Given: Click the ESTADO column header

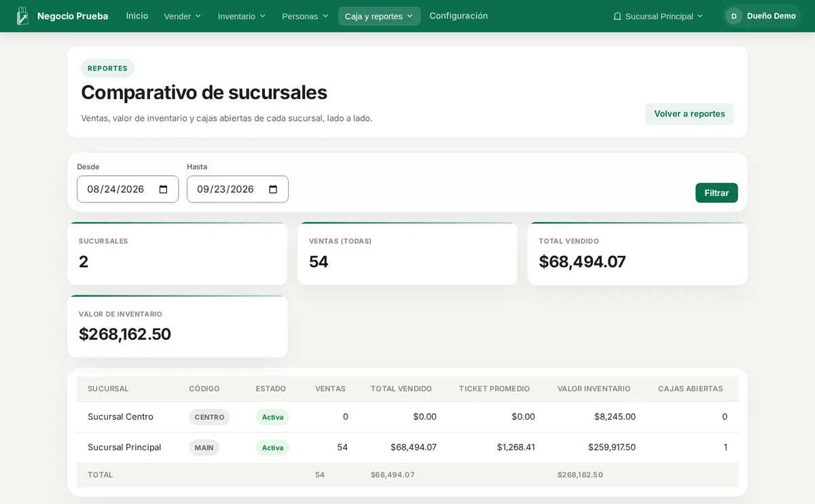Looking at the screenshot, I should [x=270, y=389].
